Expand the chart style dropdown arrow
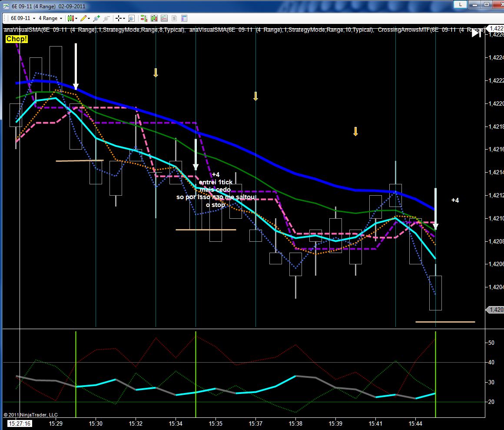 pos(76,18)
